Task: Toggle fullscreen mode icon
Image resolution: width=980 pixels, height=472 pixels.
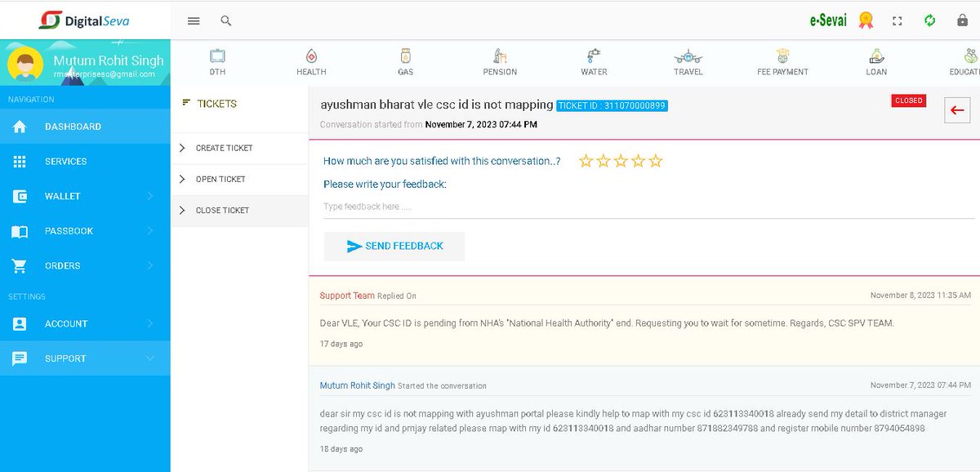Action: pos(898,21)
